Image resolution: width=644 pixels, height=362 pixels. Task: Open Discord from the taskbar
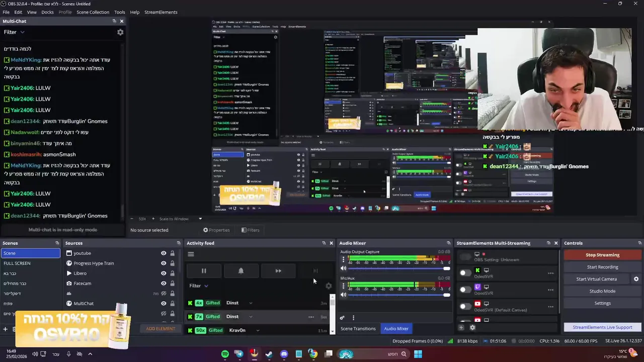(284, 354)
